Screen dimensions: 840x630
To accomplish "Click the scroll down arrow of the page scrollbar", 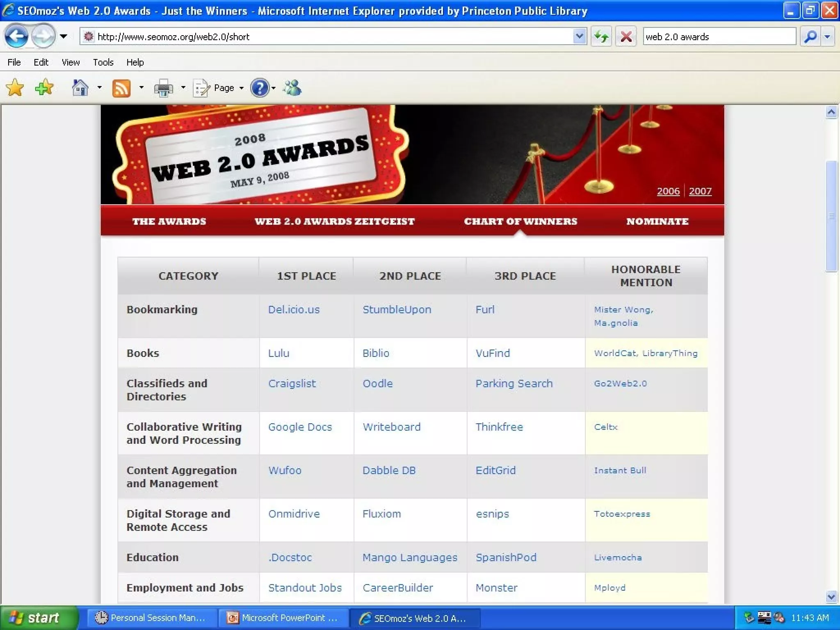I will [x=831, y=596].
